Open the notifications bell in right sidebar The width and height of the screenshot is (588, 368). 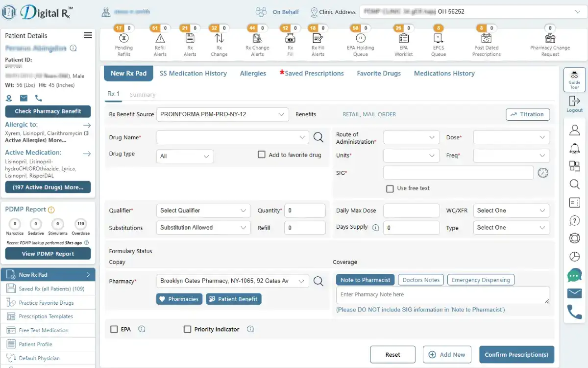coord(574,148)
